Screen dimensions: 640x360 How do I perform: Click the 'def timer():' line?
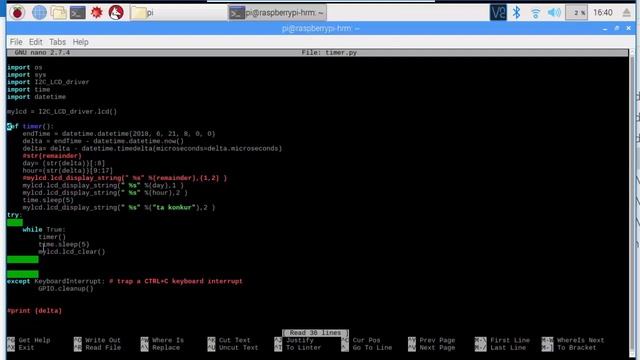[x=30, y=127]
